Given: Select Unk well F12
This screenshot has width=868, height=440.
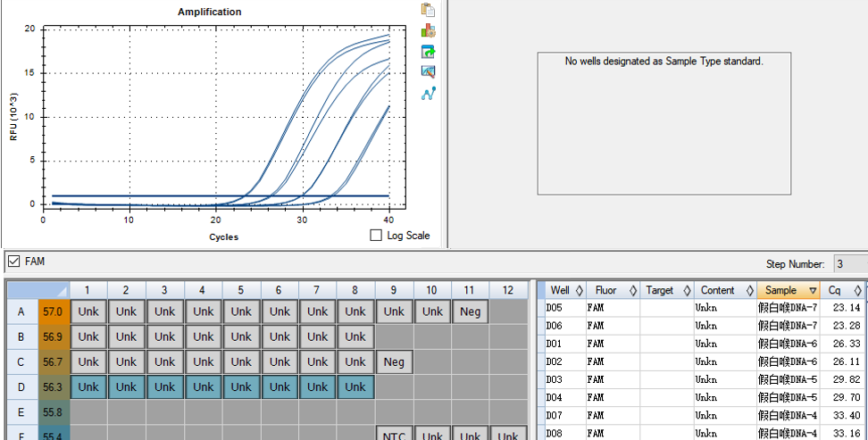Looking at the screenshot, I should [x=508, y=434].
